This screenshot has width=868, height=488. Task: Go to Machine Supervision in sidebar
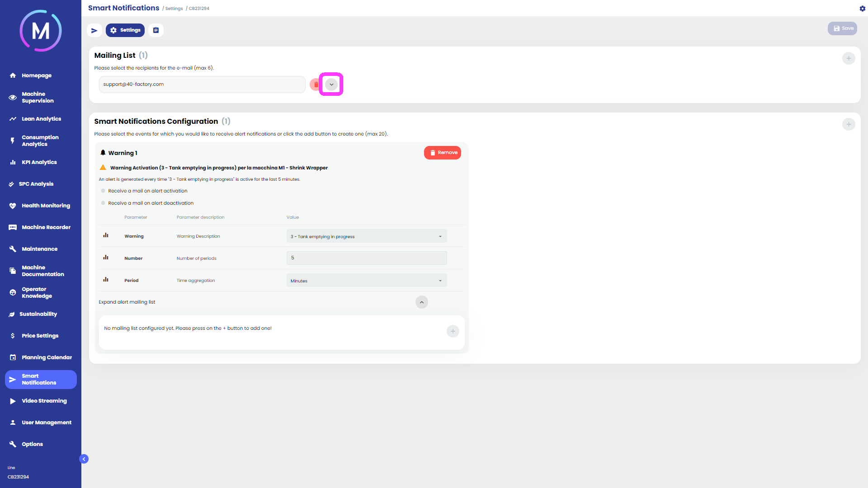tap(38, 97)
